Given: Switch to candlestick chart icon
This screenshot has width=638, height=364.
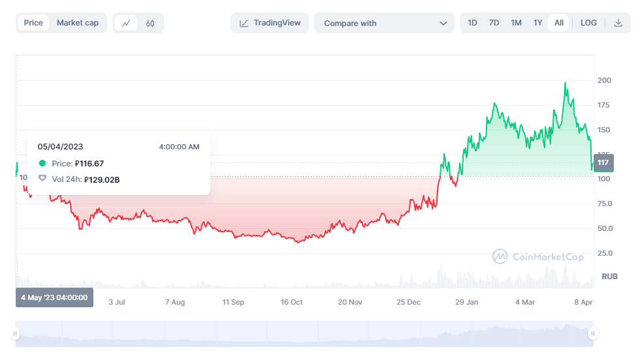Looking at the screenshot, I should 150,23.
